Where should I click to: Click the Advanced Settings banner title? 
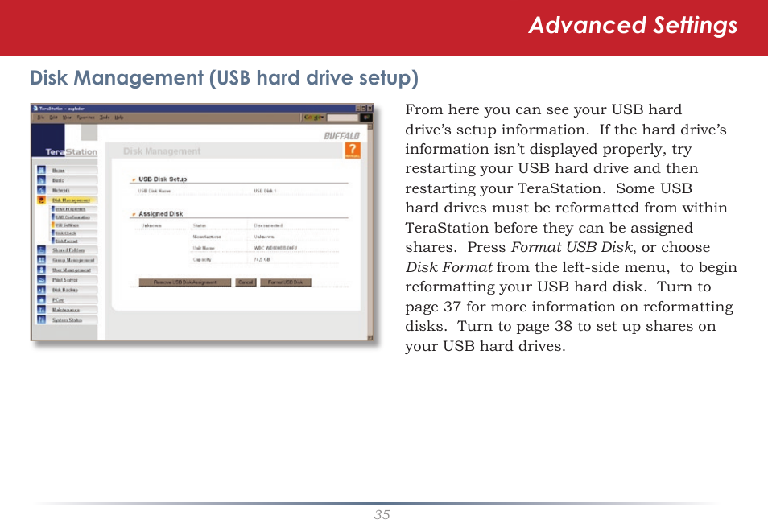[x=633, y=26]
